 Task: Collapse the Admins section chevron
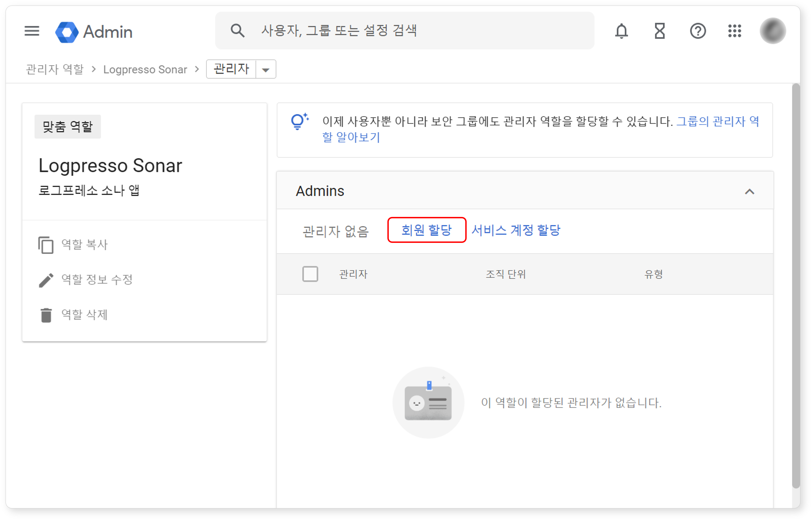tap(749, 192)
